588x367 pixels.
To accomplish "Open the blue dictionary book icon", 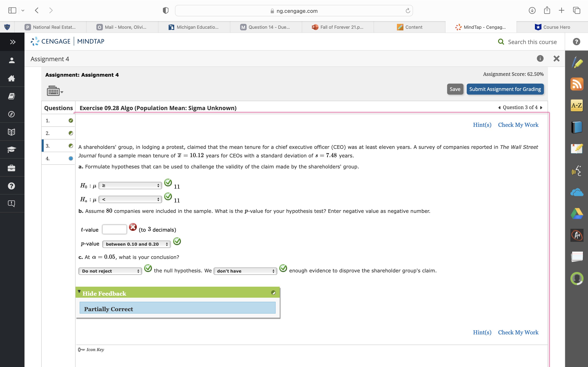I will tap(577, 127).
